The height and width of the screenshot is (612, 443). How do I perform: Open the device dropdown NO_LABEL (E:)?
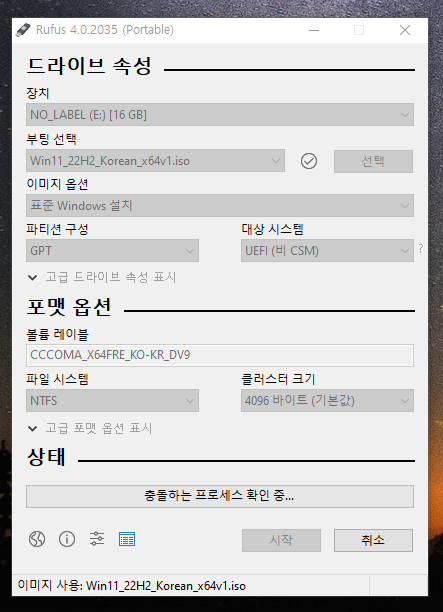(x=220, y=114)
